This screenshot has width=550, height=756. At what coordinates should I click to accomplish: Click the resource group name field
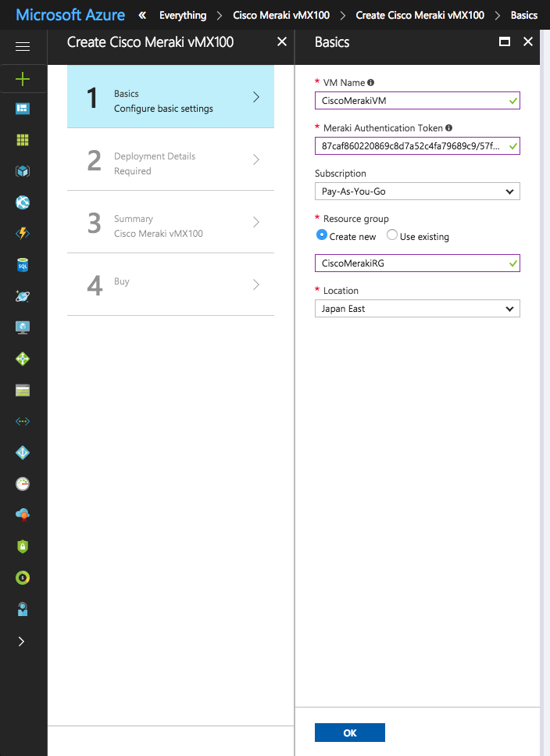[417, 263]
